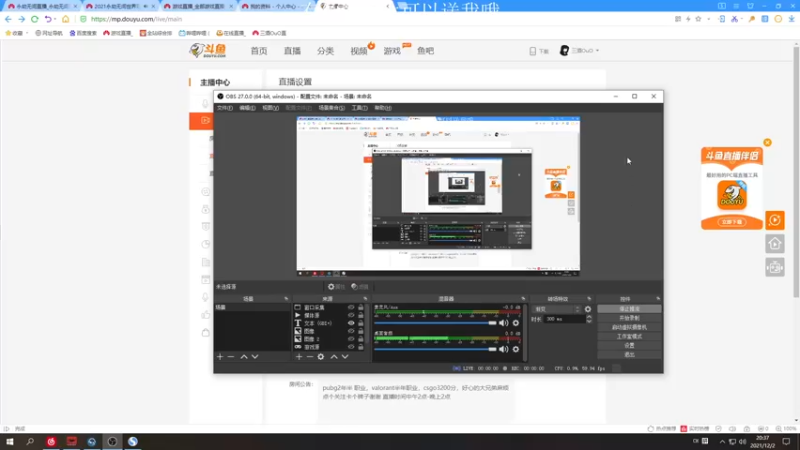This screenshot has height=450, width=800.
Task: Click the properties gear above the scenes panel
Action: (x=336, y=287)
